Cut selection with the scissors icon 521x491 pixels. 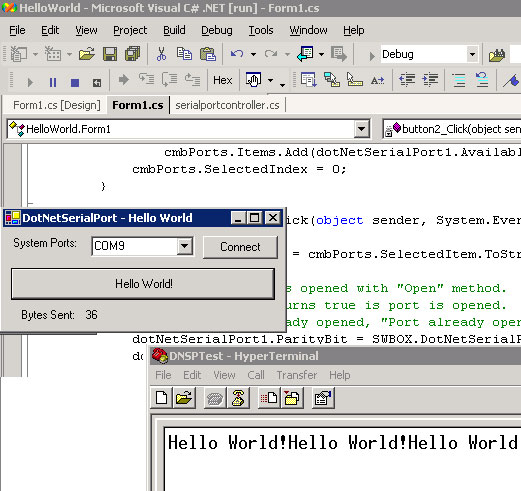pos(161,54)
